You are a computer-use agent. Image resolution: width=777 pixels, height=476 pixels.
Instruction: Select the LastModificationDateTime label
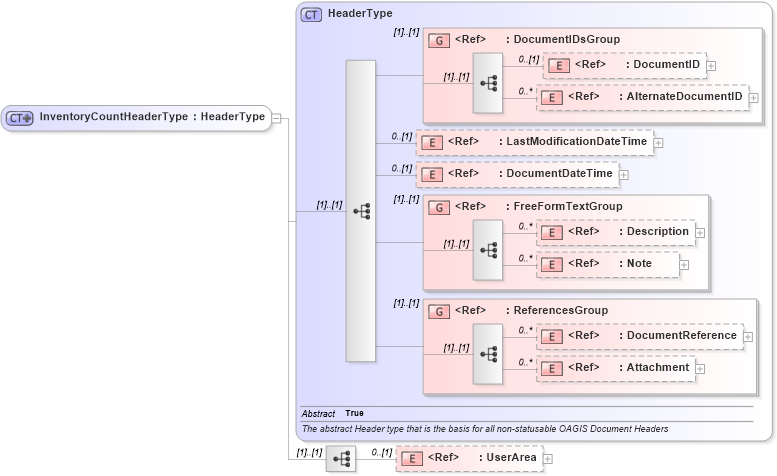(x=577, y=141)
